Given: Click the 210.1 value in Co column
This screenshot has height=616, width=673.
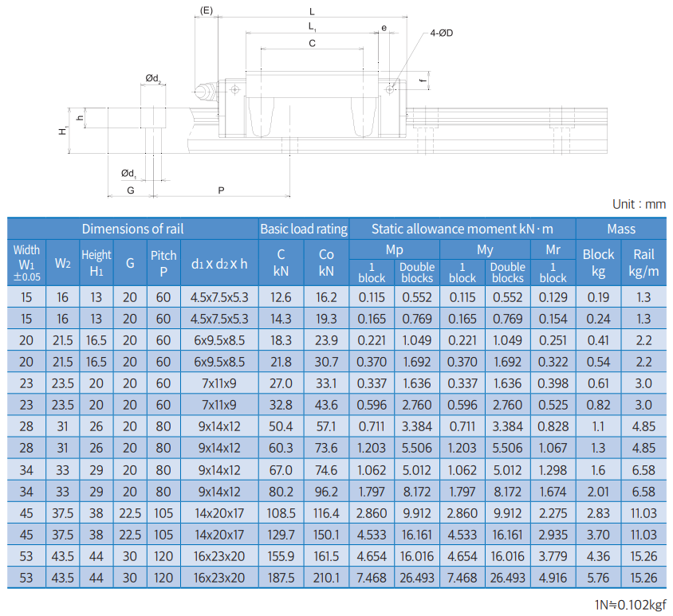Looking at the screenshot, I should click(326, 578).
